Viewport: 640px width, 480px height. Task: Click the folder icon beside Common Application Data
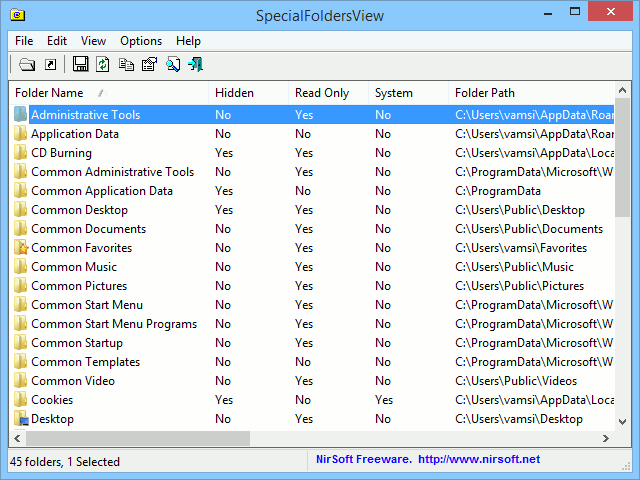pyautogui.click(x=20, y=191)
